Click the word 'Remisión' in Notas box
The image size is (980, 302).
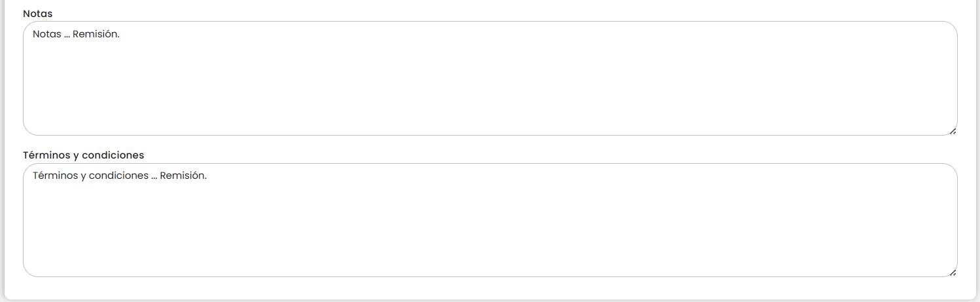click(x=96, y=34)
